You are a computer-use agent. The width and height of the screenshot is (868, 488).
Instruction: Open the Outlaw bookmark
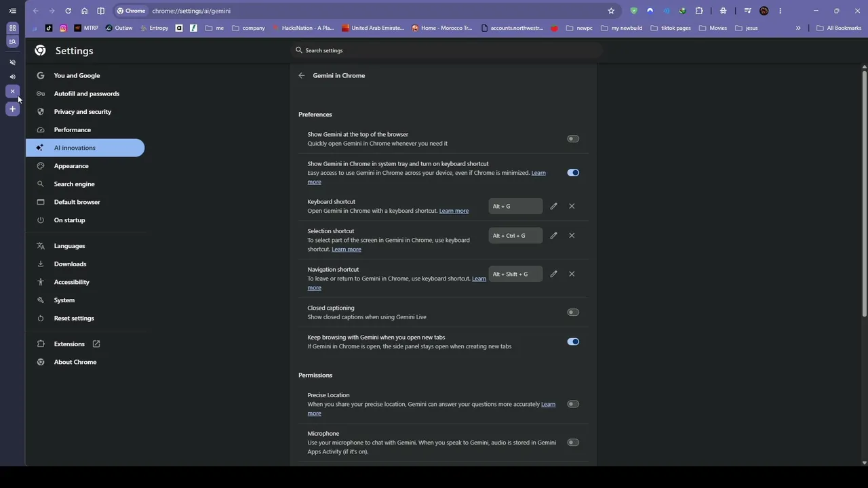pyautogui.click(x=119, y=28)
